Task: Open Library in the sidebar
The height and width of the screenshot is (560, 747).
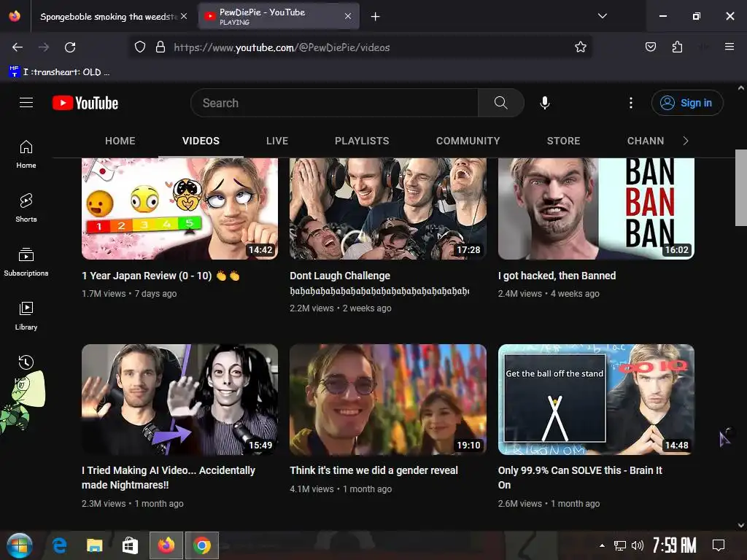Action: (26, 316)
